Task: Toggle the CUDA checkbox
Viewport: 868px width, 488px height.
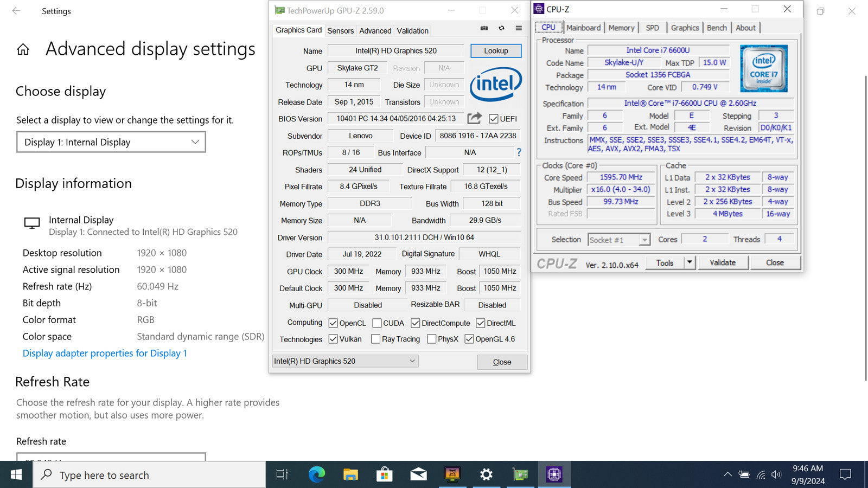Action: pyautogui.click(x=377, y=323)
